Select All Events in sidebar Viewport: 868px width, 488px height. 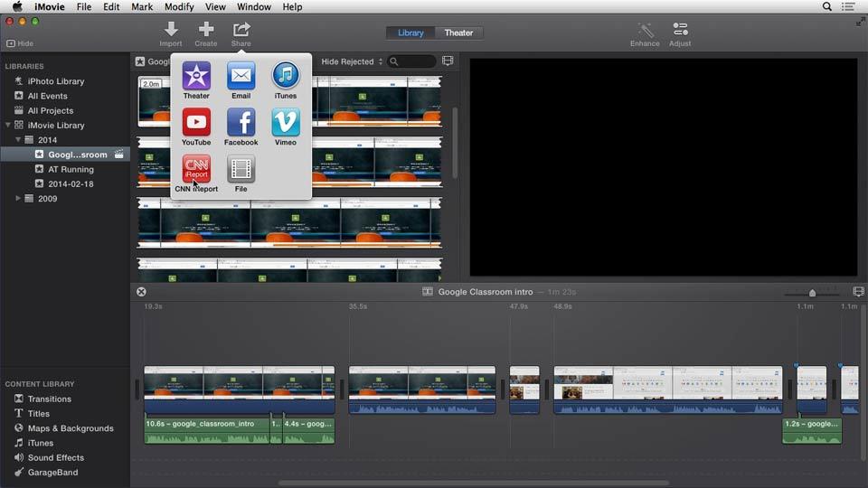[x=48, y=96]
